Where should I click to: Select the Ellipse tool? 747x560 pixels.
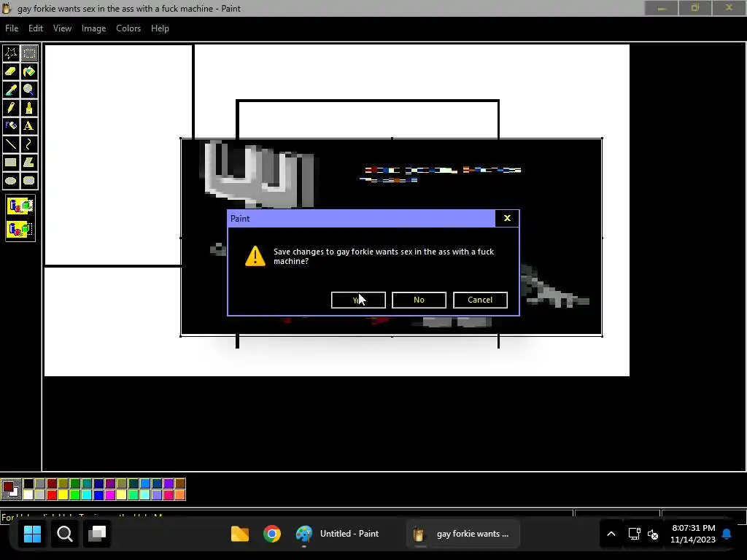point(11,181)
